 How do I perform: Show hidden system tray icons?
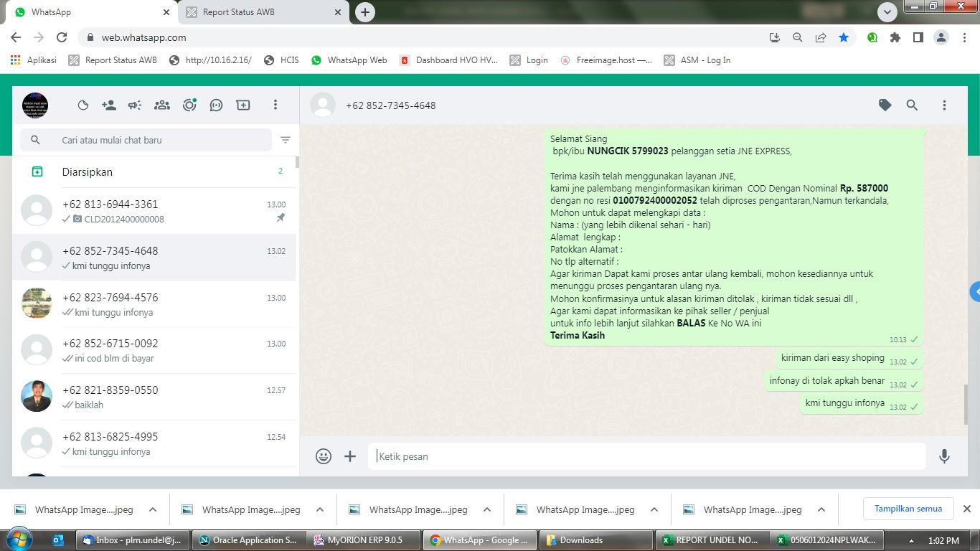(x=911, y=540)
